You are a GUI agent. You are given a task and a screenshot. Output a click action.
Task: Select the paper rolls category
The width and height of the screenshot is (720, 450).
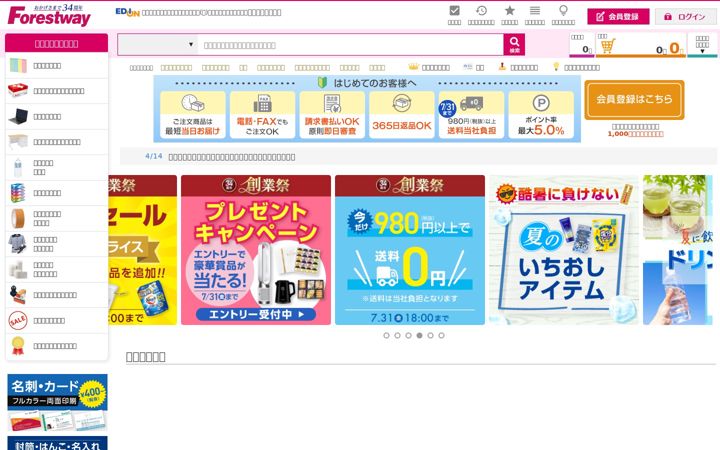pos(18,270)
